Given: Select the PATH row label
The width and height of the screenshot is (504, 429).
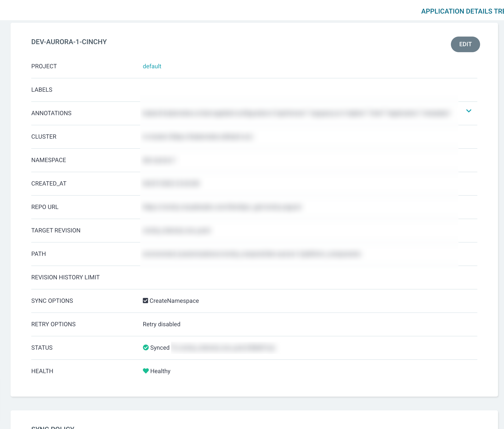Looking at the screenshot, I should pyautogui.click(x=38, y=254).
